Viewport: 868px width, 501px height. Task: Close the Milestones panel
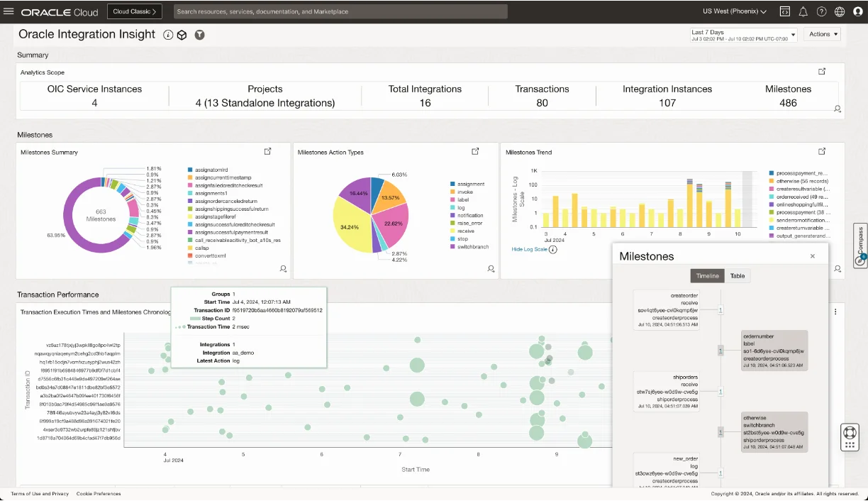click(813, 256)
